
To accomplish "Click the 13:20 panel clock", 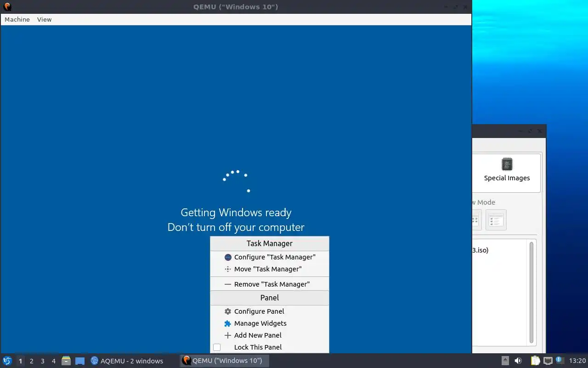I will coord(577,361).
